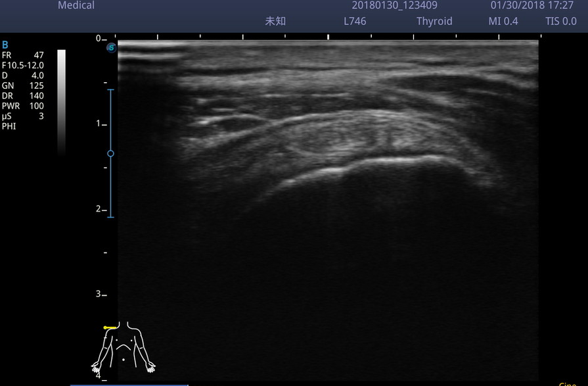Open the Thyroid exam preset selector

434,21
